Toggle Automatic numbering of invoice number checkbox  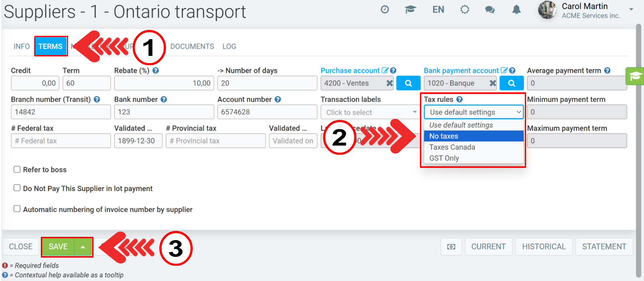point(17,209)
